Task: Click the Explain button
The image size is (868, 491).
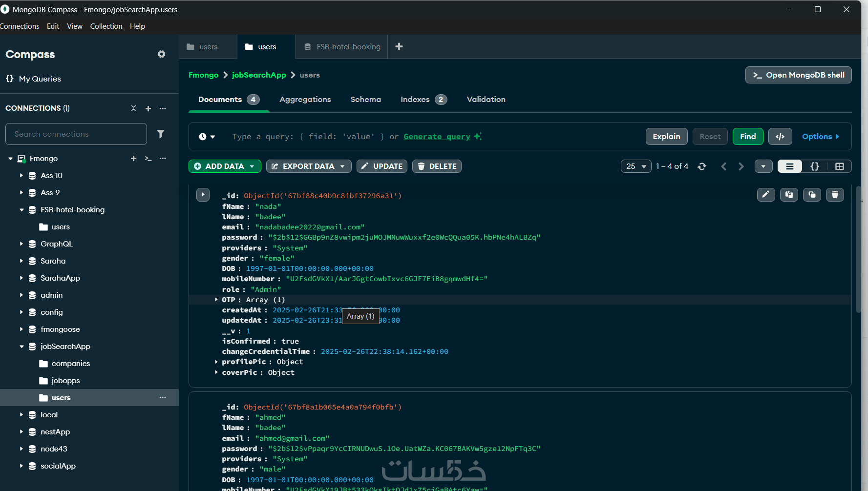Action: tap(666, 137)
